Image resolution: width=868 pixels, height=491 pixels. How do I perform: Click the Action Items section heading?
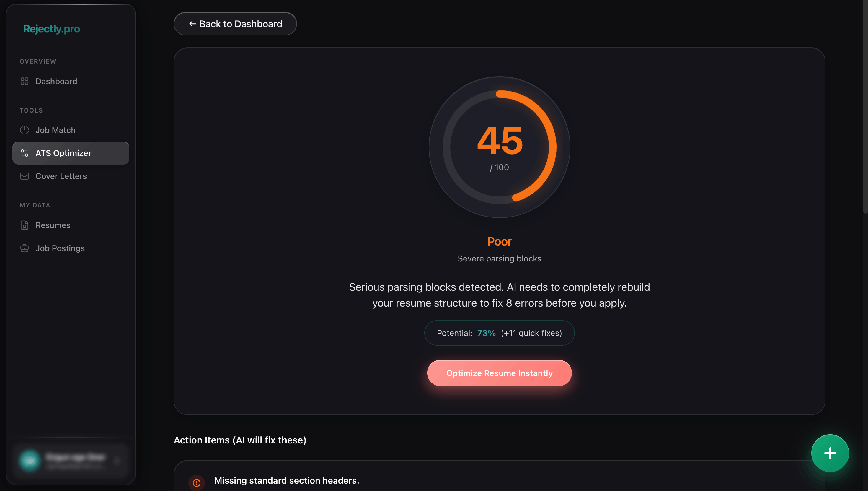point(240,440)
